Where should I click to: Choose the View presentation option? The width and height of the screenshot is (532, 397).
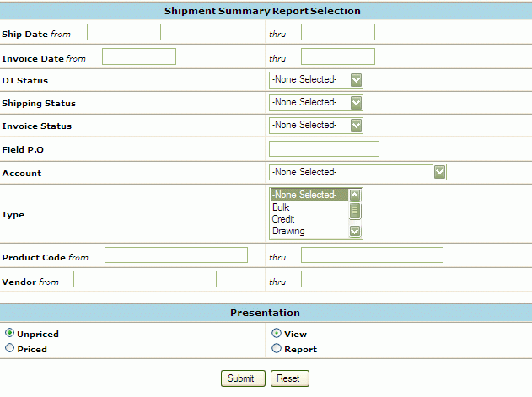point(277,333)
